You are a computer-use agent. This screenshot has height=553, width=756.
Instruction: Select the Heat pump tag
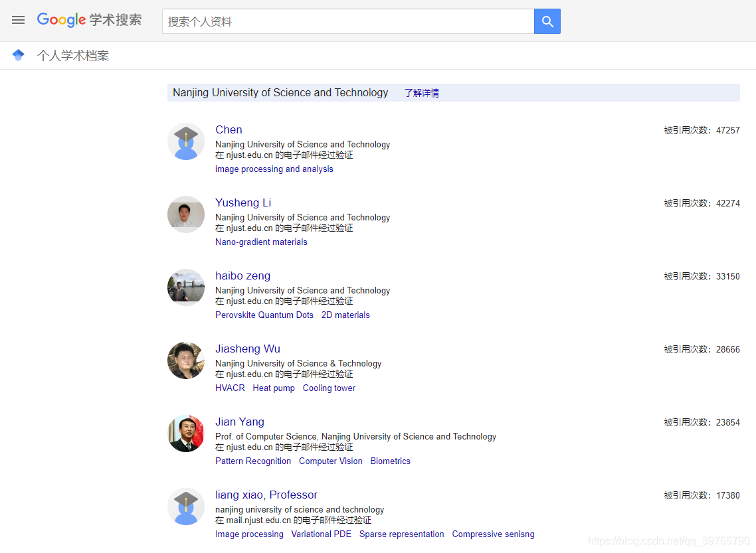274,388
